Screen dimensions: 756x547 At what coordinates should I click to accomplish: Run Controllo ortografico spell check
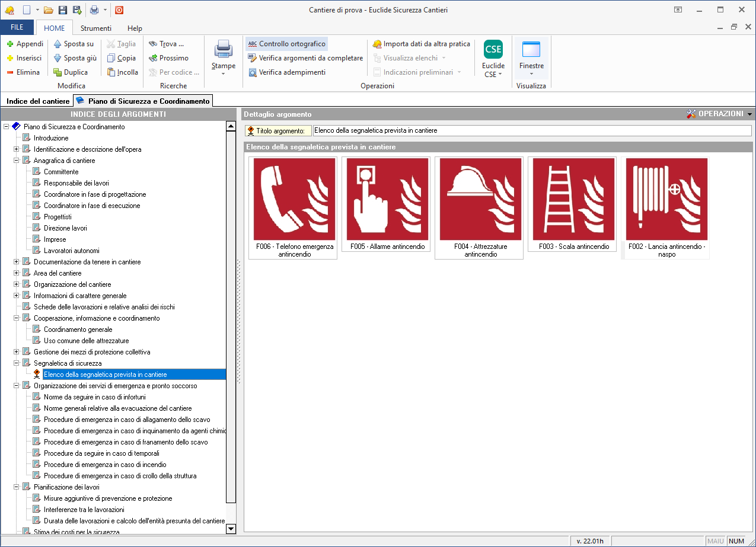click(x=286, y=44)
